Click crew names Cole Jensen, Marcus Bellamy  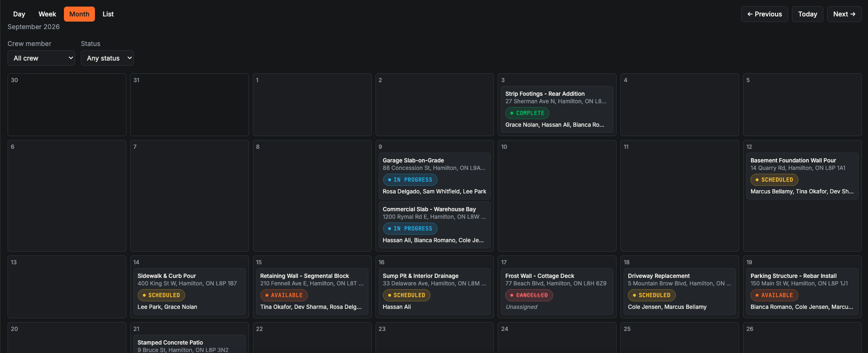point(667,307)
